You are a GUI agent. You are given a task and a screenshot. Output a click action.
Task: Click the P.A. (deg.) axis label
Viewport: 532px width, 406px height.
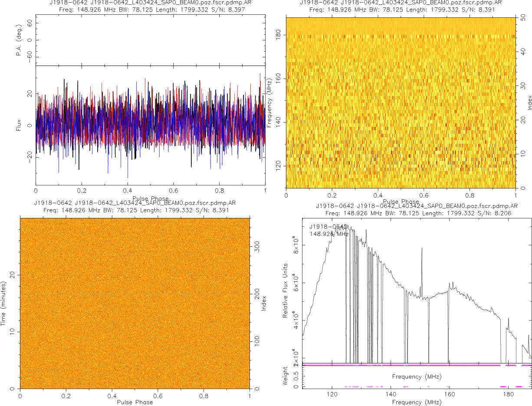point(19,40)
